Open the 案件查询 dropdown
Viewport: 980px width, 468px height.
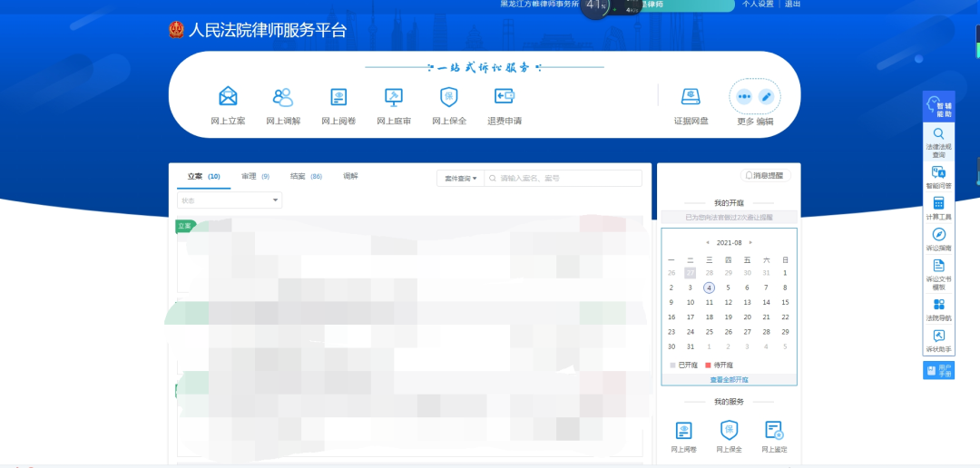click(461, 178)
